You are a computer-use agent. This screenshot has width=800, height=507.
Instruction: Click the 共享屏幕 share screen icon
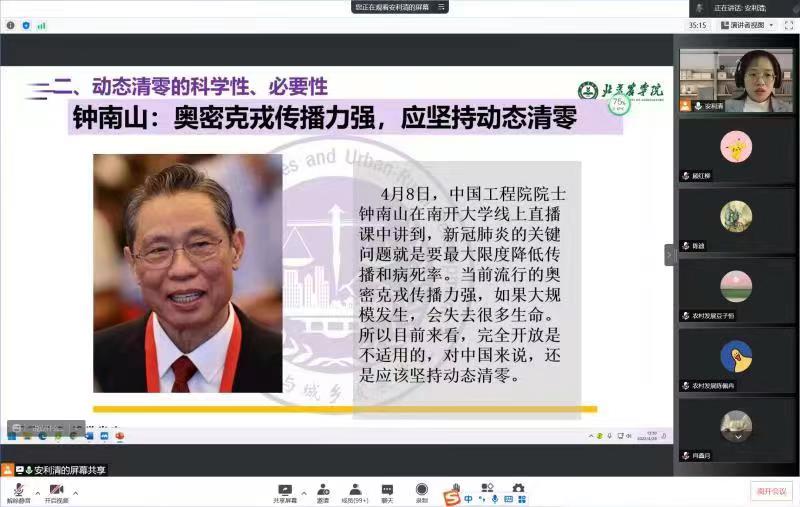click(285, 489)
